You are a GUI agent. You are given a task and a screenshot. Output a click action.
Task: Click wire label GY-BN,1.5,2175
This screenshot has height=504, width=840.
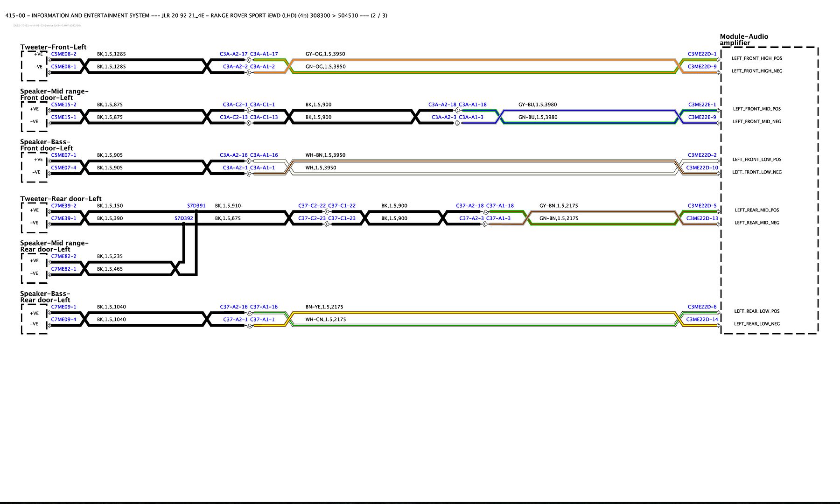[559, 205]
